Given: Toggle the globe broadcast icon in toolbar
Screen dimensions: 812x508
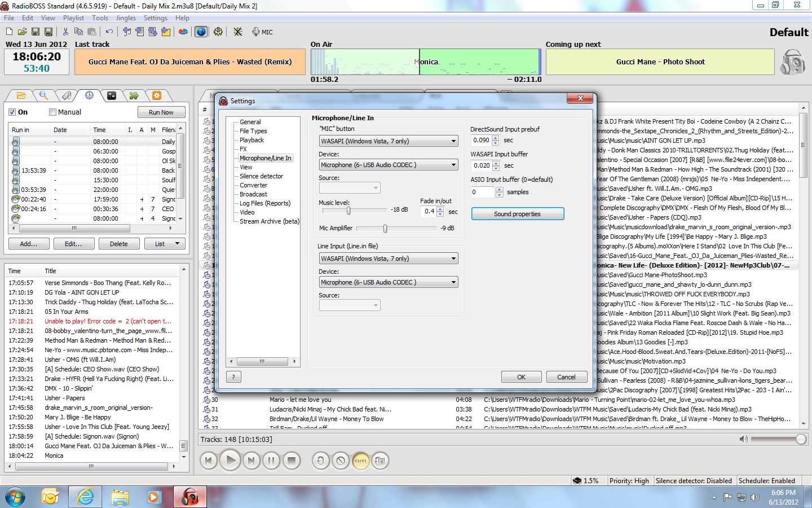Looking at the screenshot, I should [201, 32].
